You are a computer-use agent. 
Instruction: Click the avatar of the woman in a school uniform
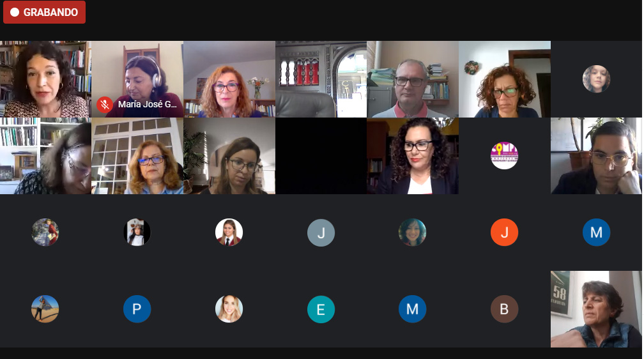(x=229, y=233)
